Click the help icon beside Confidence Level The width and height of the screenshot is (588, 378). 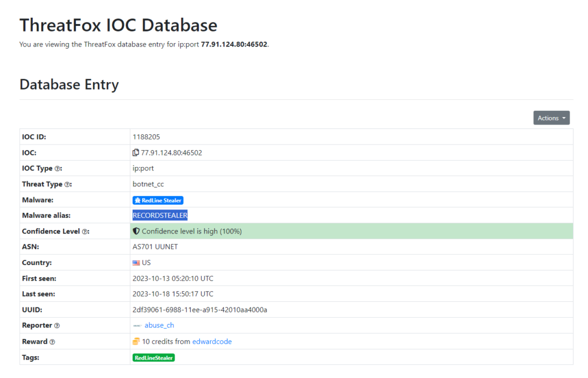pyautogui.click(x=86, y=232)
